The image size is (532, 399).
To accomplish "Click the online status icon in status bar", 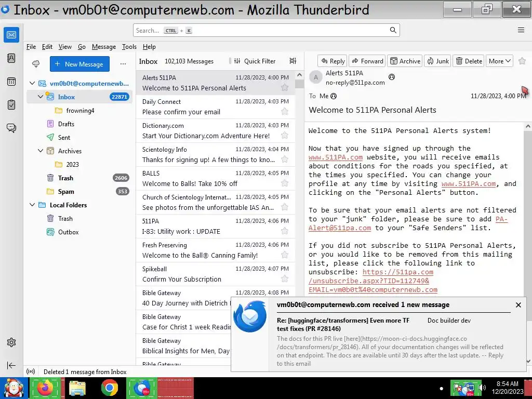I will click(x=31, y=371).
